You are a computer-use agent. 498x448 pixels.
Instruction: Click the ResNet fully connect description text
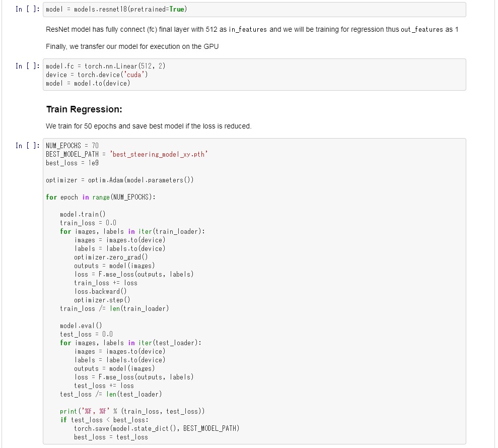tap(252, 30)
